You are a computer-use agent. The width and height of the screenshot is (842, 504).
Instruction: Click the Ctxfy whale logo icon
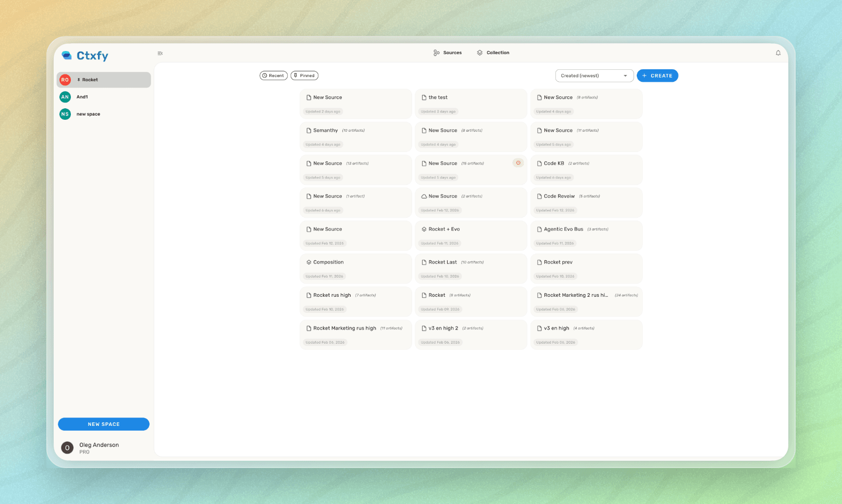(66, 55)
